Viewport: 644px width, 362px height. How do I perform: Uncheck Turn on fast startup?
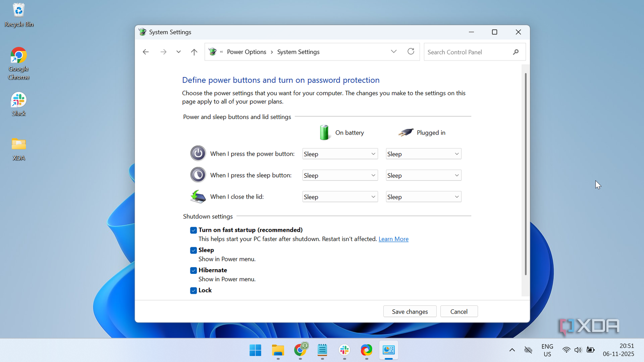tap(193, 230)
